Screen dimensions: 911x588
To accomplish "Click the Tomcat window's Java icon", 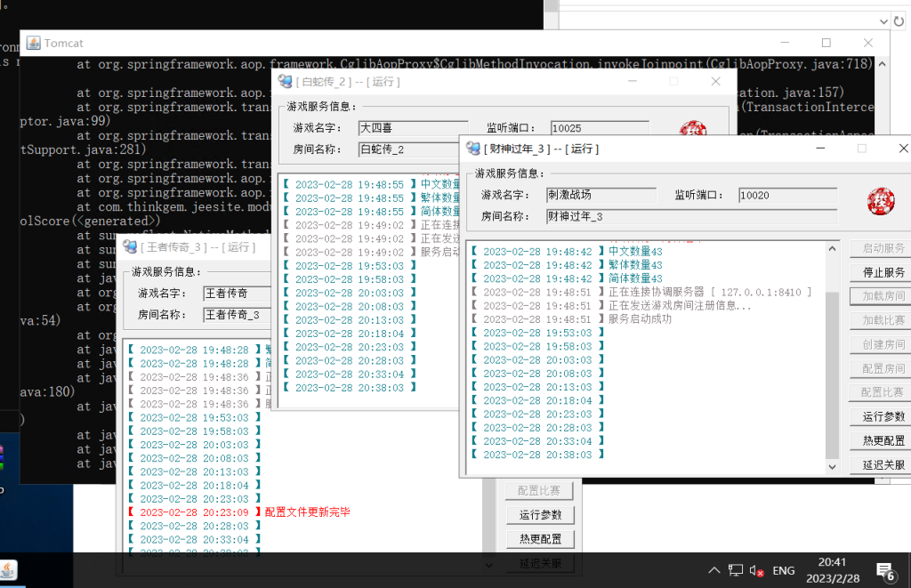I will point(34,43).
